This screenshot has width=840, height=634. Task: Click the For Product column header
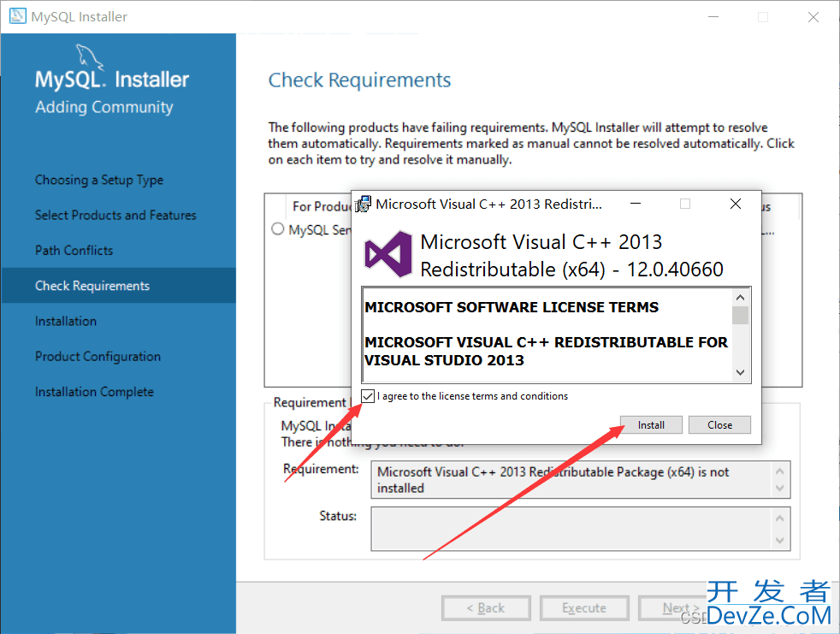(x=321, y=206)
